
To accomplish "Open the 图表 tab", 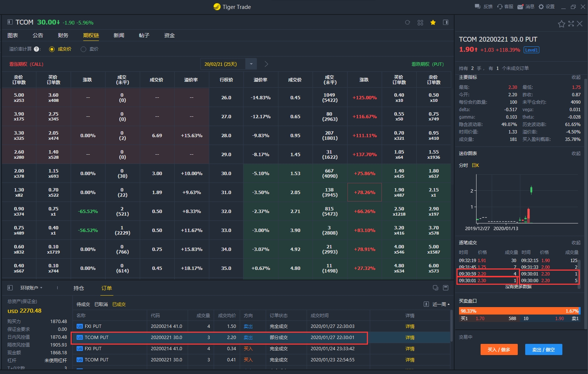I will (13, 35).
